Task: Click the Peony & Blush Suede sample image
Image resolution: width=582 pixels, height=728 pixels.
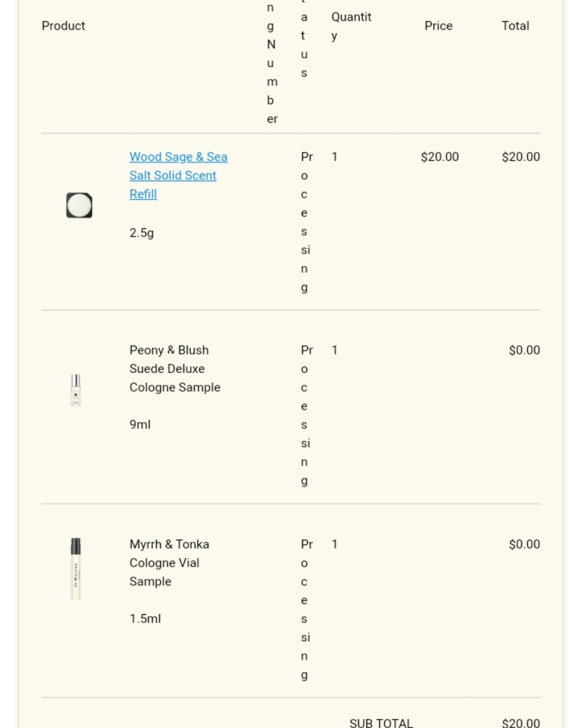Action: 76,390
